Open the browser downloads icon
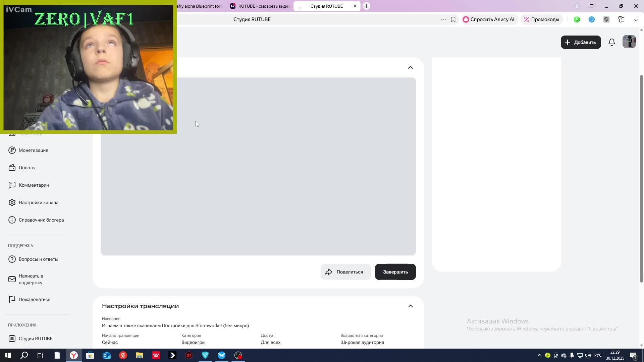The width and height of the screenshot is (644, 362). (636, 19)
